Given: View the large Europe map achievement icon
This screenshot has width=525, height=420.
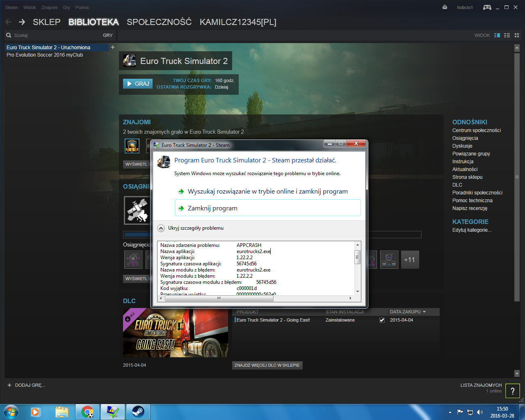Looking at the screenshot, I should coord(137,210).
